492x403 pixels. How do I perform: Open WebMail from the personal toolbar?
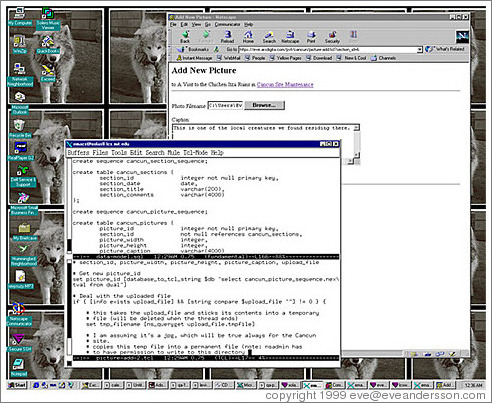(x=229, y=58)
